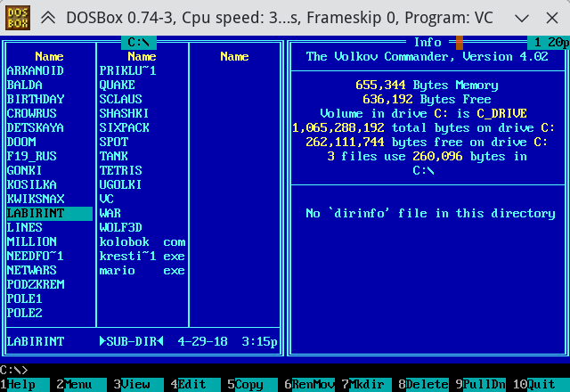This screenshot has width=570, height=392.
Task: Select the KOSILKA folder
Action: click(x=32, y=184)
